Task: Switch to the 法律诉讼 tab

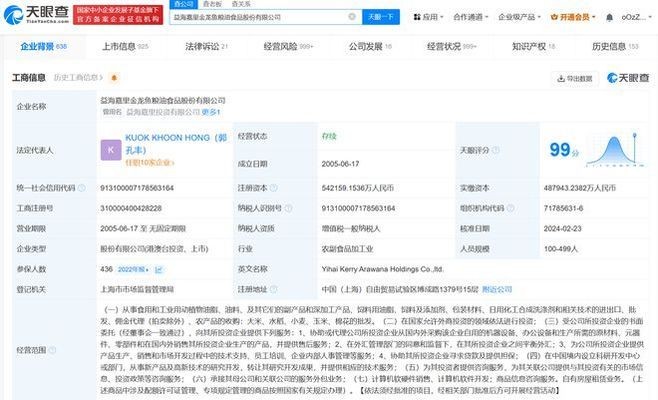Action: click(206, 47)
